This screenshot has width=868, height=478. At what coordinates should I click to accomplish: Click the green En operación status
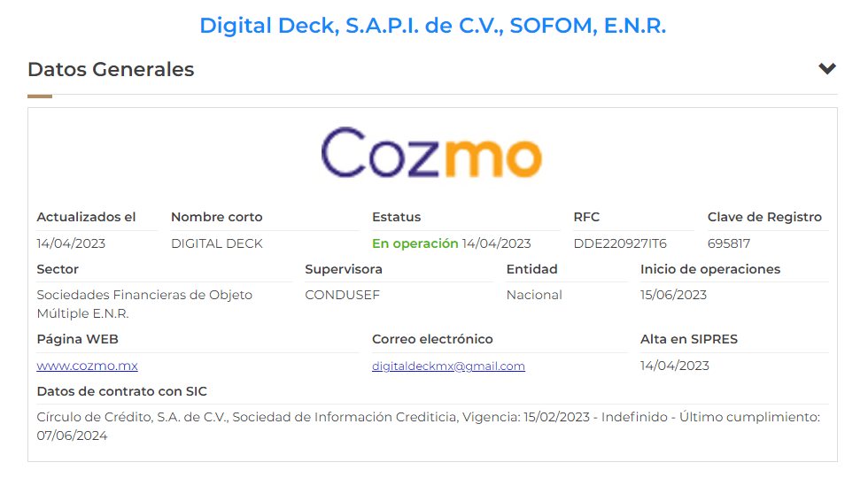pos(415,243)
